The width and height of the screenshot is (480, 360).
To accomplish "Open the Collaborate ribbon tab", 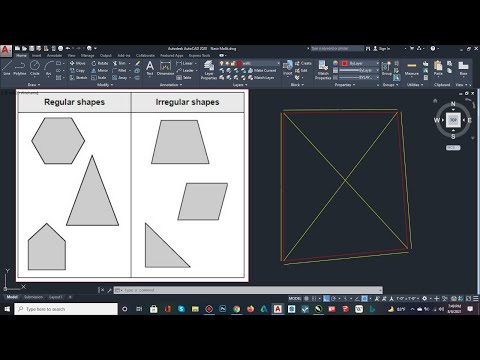I will click(x=145, y=56).
